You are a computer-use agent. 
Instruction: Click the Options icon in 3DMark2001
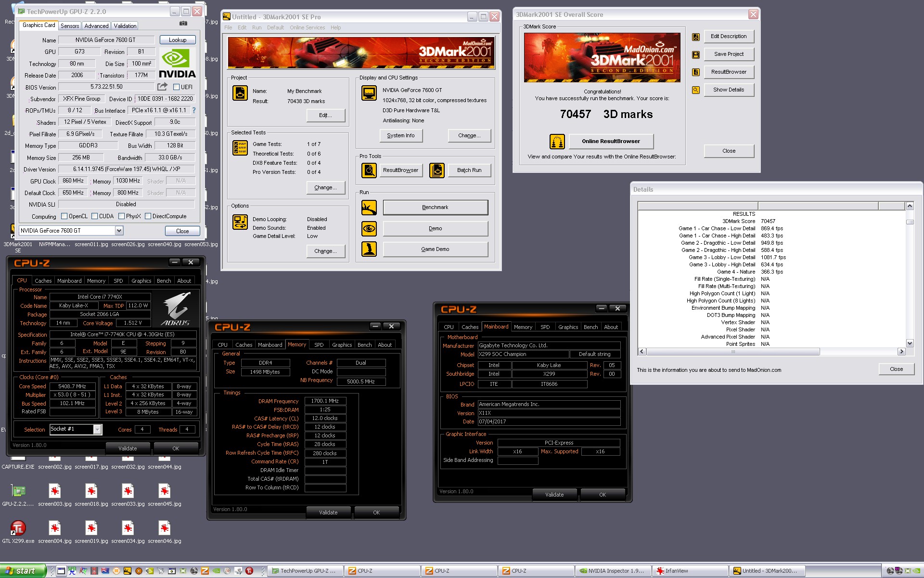[240, 222]
